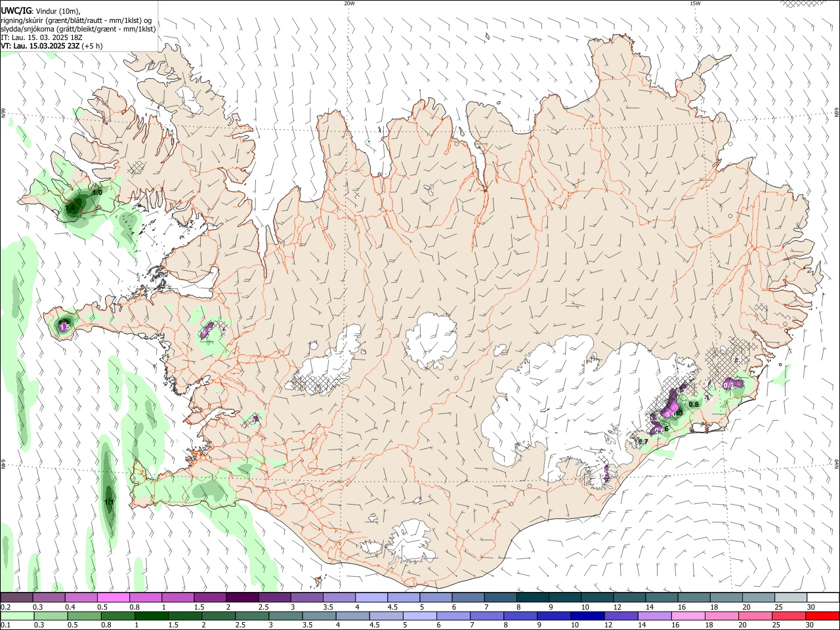
Task: Click the bright pink 0.5 snow legend swatch
Action: (x=114, y=598)
